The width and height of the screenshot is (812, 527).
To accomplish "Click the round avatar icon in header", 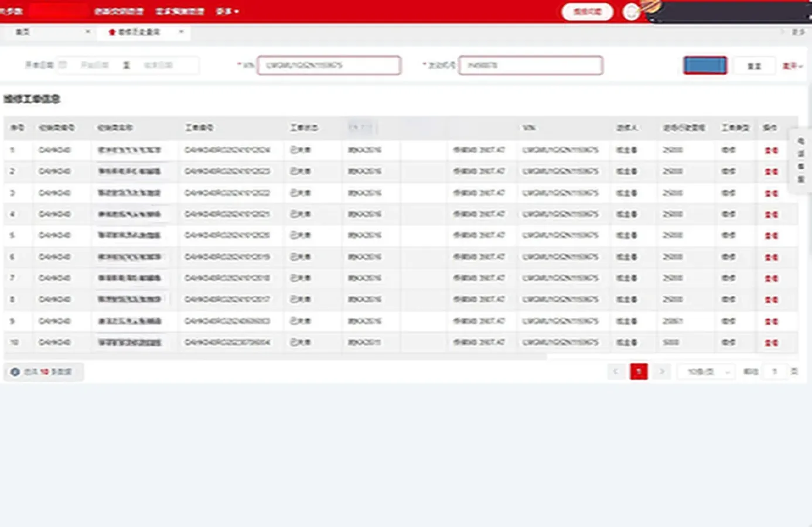I will coord(631,12).
